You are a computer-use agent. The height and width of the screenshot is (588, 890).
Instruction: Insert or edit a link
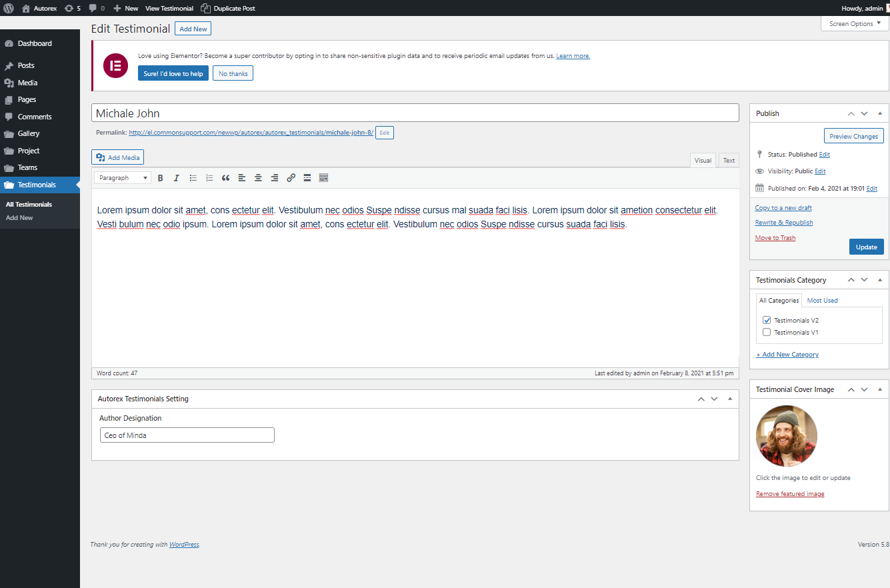(291, 178)
